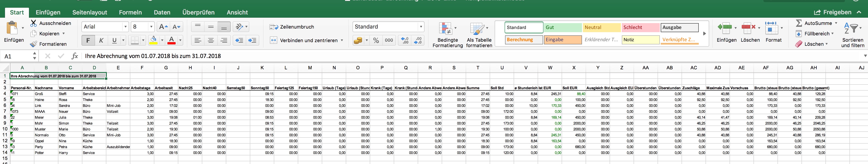Screen dimensions: 868x164
Task: Decrease the cell indent
Action: [x=239, y=41]
